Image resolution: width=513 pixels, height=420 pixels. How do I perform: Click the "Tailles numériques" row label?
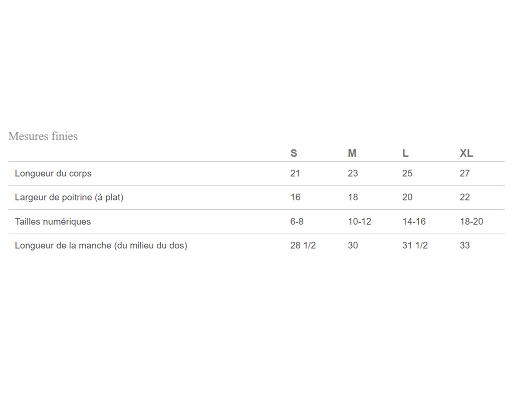coord(53,221)
